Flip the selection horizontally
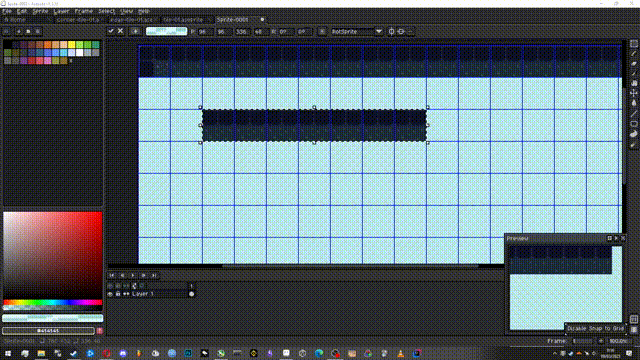This screenshot has height=360, width=640. coord(391,31)
